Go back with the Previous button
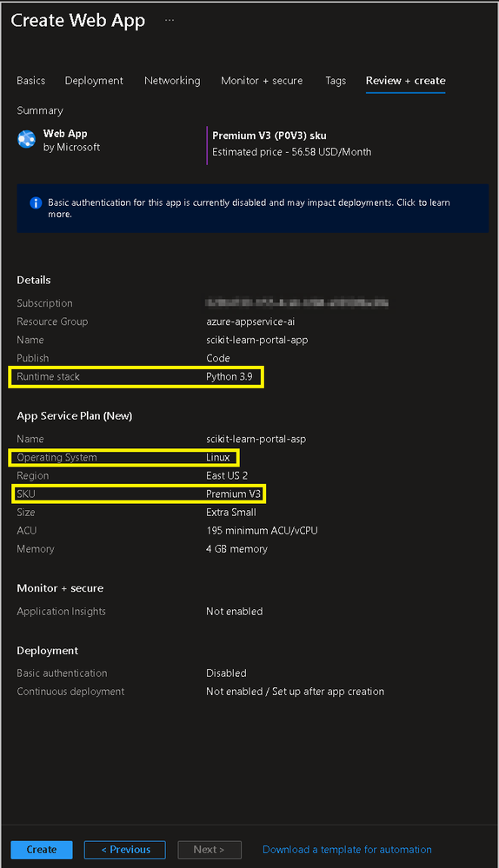 [124, 850]
